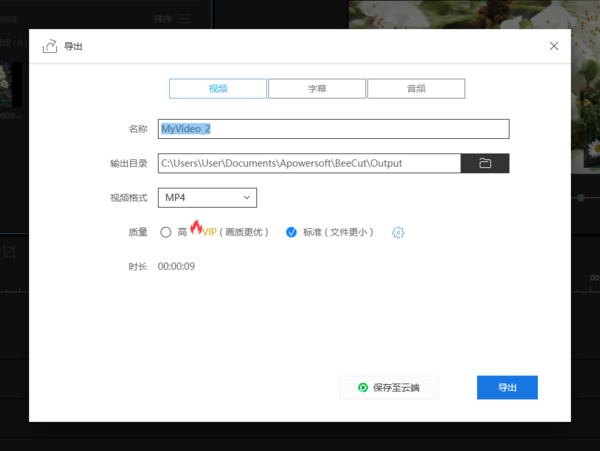This screenshot has height=451, width=600.
Task: Click the 名称 field containing MyVideo_2
Action: [x=333, y=129]
